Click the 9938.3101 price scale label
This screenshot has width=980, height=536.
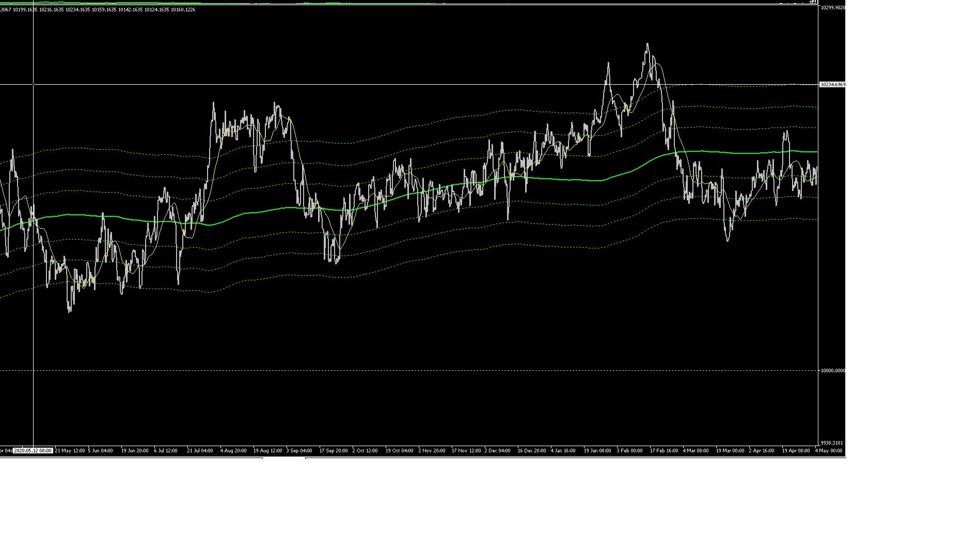pos(832,443)
